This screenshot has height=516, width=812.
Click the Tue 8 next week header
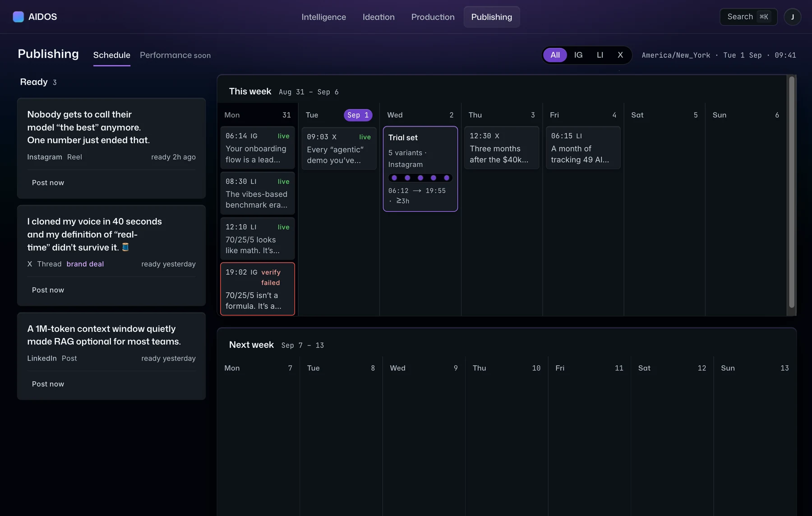pyautogui.click(x=341, y=368)
